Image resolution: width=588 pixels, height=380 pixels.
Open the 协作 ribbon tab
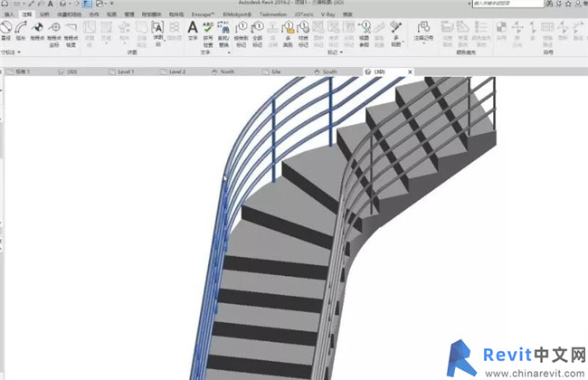point(94,14)
